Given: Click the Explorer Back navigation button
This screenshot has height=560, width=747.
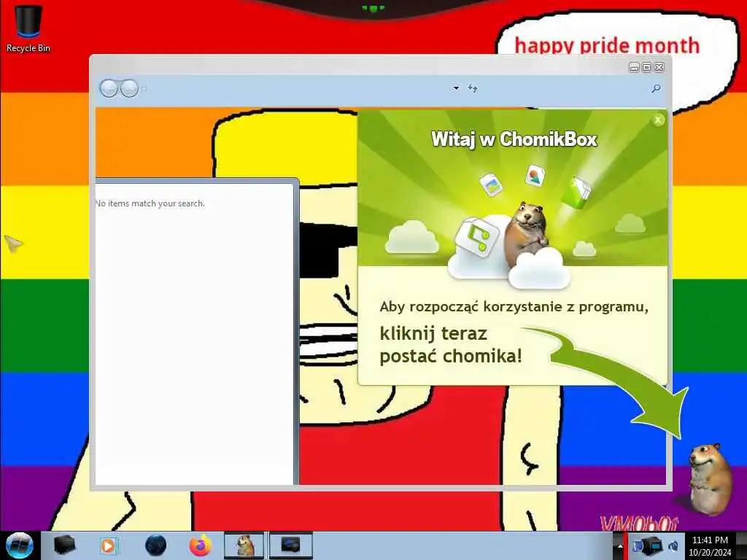Looking at the screenshot, I should coord(109,88).
